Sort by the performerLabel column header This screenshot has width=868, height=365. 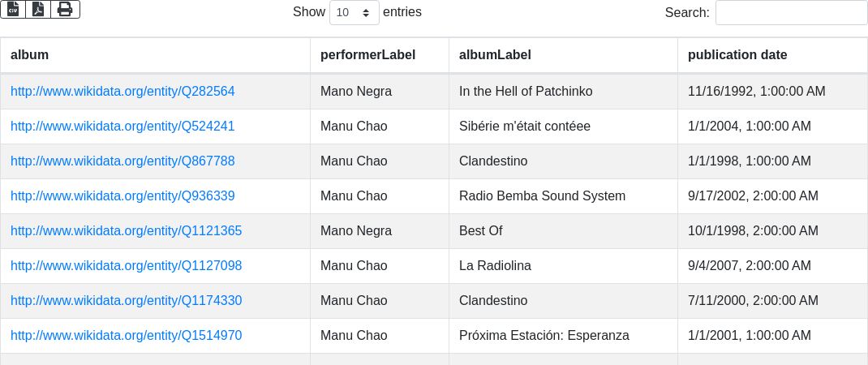pyautogui.click(x=367, y=55)
